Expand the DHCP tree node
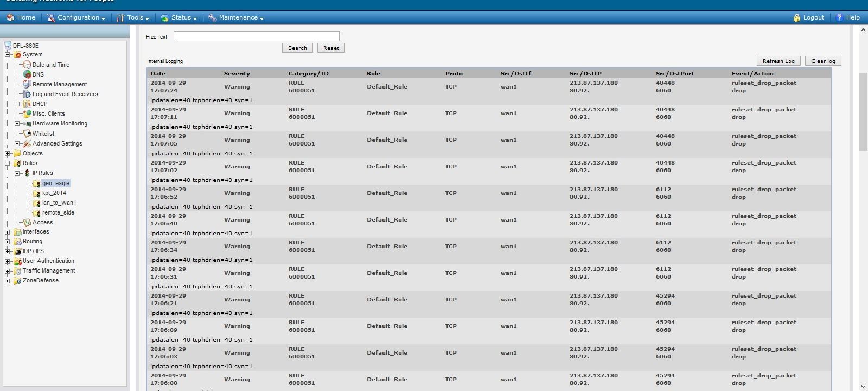Screen dimensions: 868x391 pos(17,104)
